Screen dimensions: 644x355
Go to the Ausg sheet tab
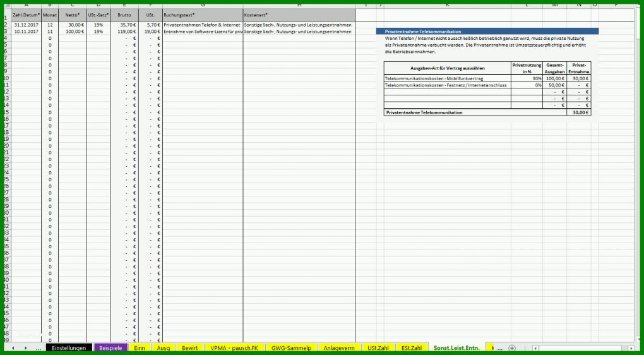pos(163,348)
